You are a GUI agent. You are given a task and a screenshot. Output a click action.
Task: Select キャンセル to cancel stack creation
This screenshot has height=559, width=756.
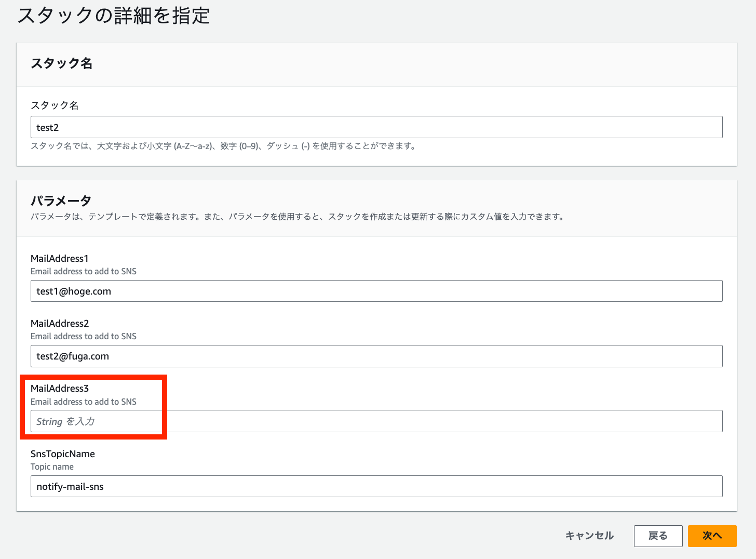click(589, 536)
